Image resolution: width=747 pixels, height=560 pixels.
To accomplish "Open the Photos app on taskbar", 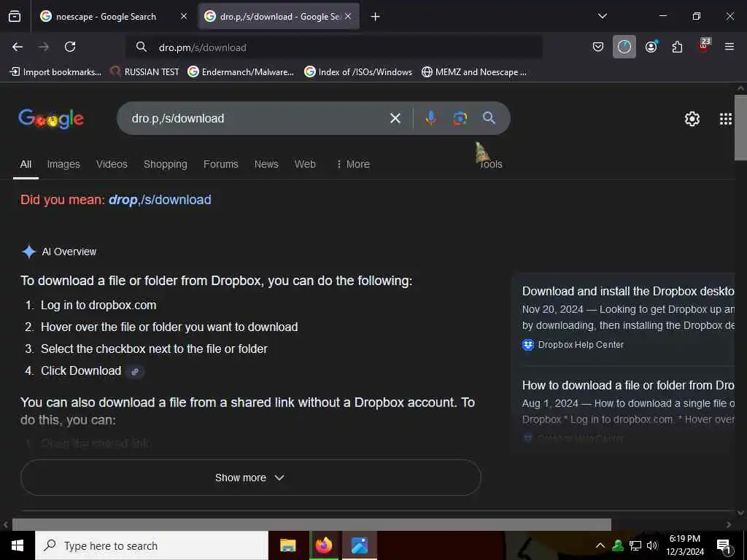I will point(360,545).
